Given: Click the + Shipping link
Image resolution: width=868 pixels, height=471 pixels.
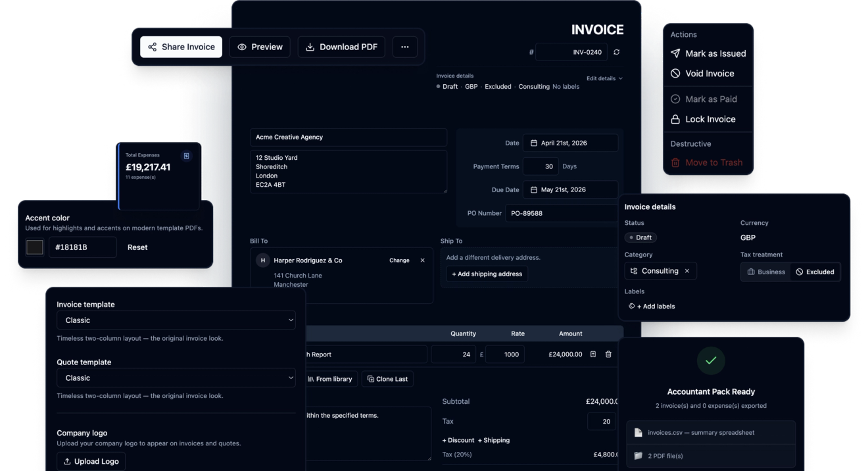Looking at the screenshot, I should (494, 440).
